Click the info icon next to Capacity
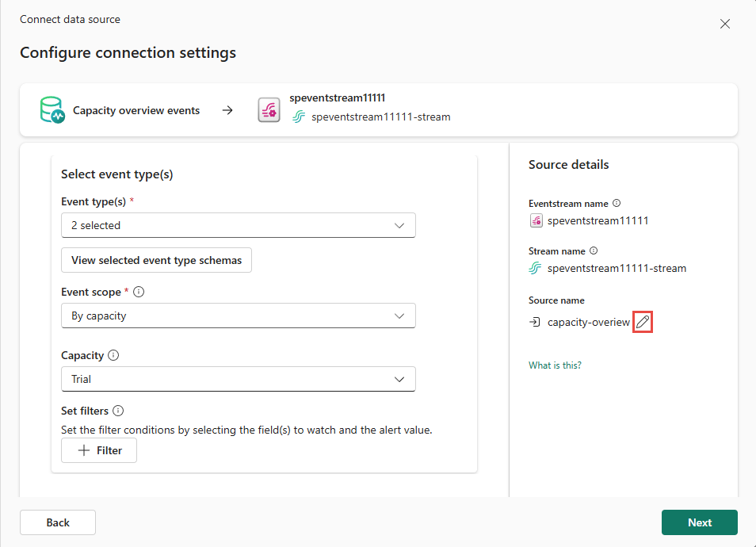 (113, 355)
